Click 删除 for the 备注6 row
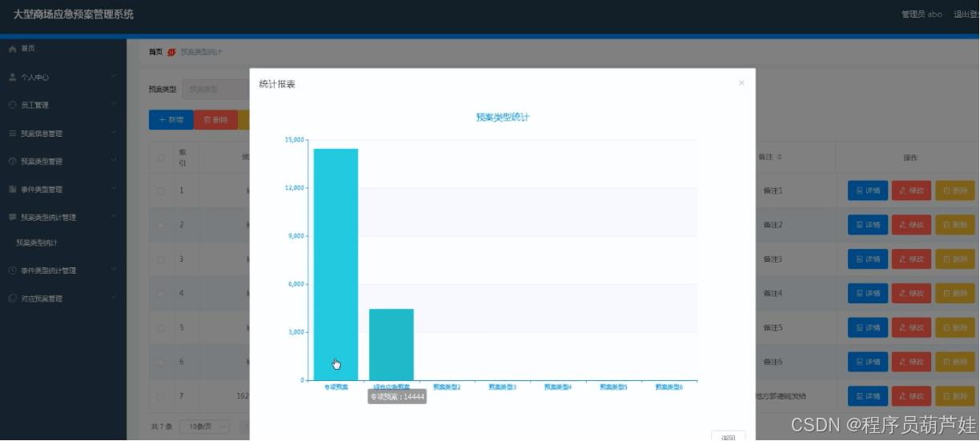 pos(955,363)
